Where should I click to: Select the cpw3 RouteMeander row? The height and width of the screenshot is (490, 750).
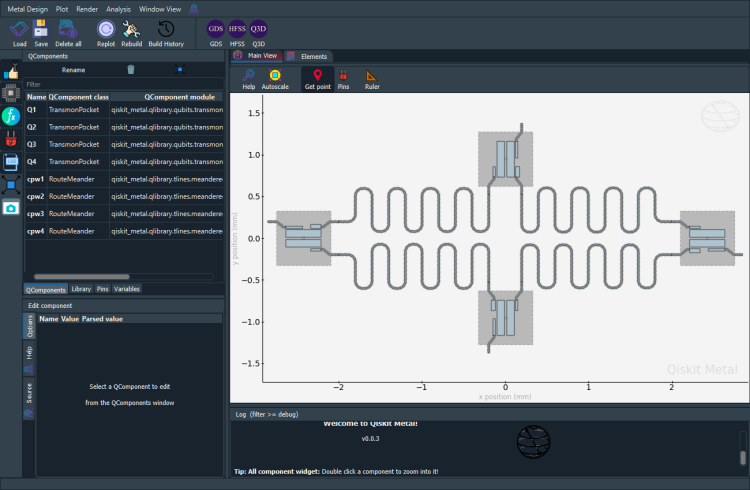[x=124, y=214]
